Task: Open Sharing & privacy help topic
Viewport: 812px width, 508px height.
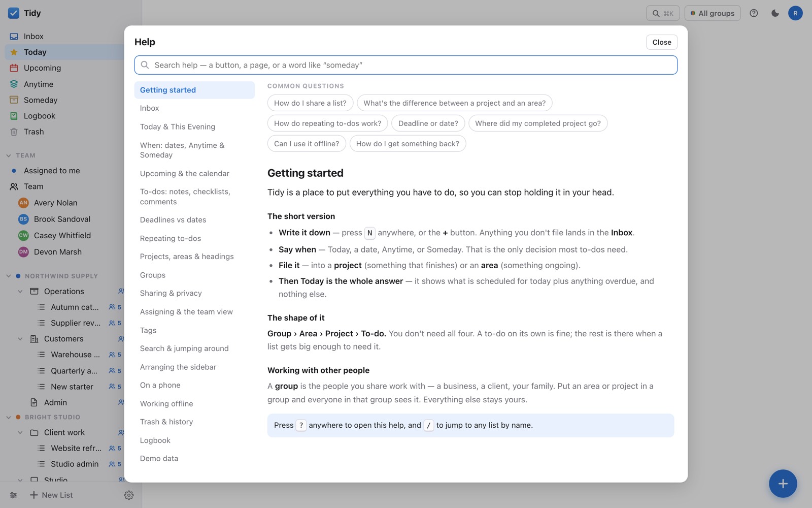Action: pos(194,293)
